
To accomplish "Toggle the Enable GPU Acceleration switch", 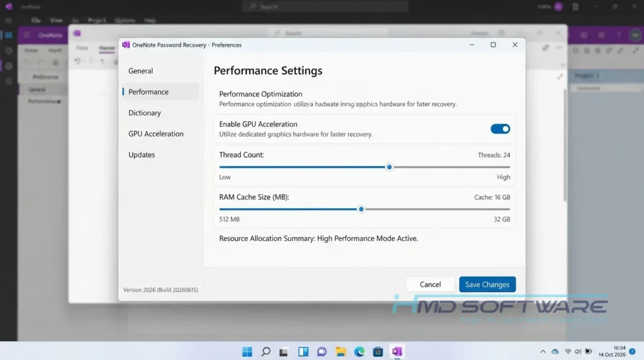I will click(500, 129).
